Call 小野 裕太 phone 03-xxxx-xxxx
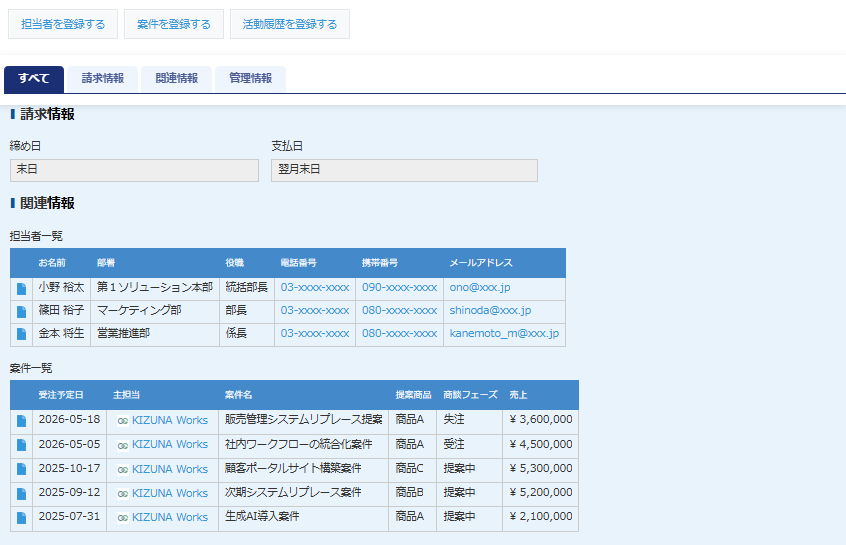The width and height of the screenshot is (846, 545). point(315,288)
